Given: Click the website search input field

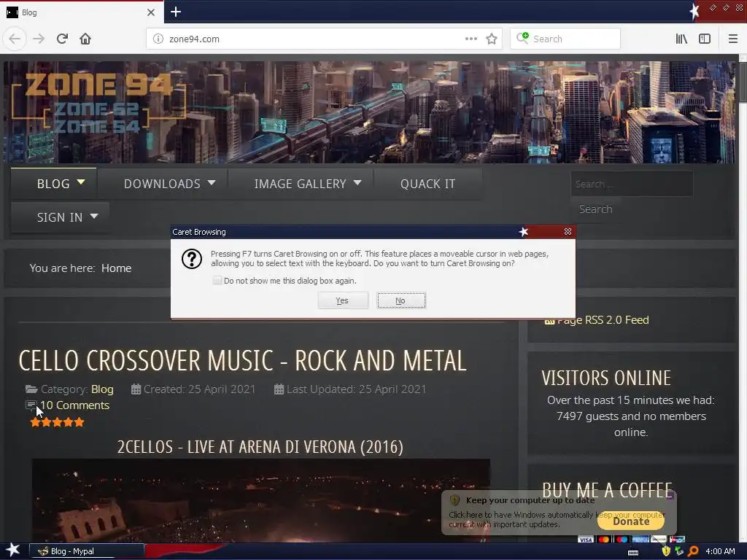Looking at the screenshot, I should 632,184.
